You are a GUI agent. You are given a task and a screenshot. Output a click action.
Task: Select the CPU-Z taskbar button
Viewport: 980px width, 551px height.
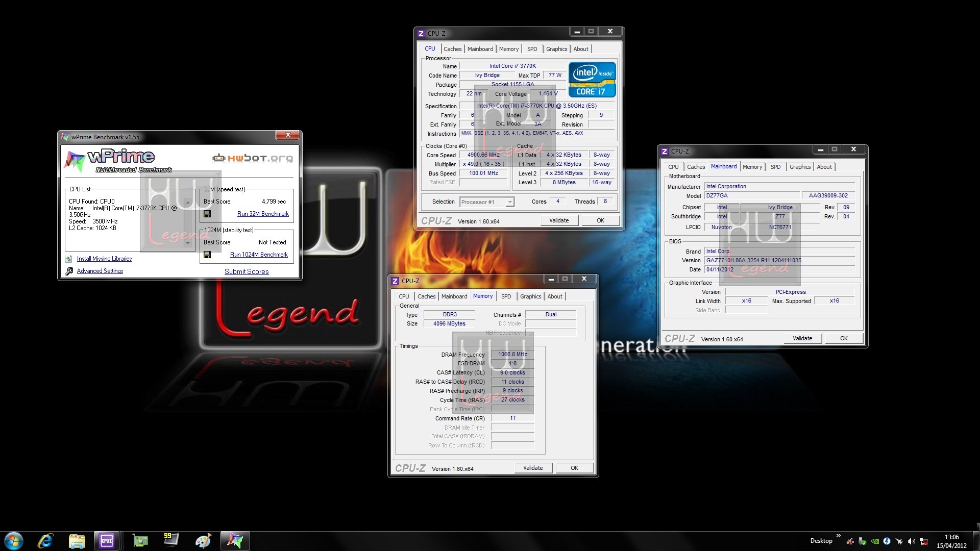pyautogui.click(x=107, y=541)
